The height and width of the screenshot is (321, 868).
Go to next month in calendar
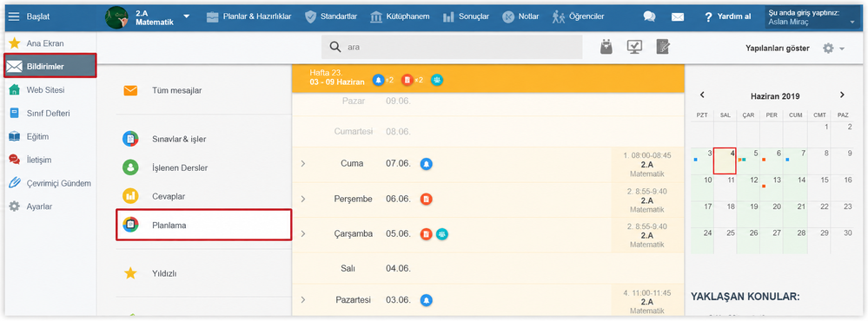[x=842, y=95]
